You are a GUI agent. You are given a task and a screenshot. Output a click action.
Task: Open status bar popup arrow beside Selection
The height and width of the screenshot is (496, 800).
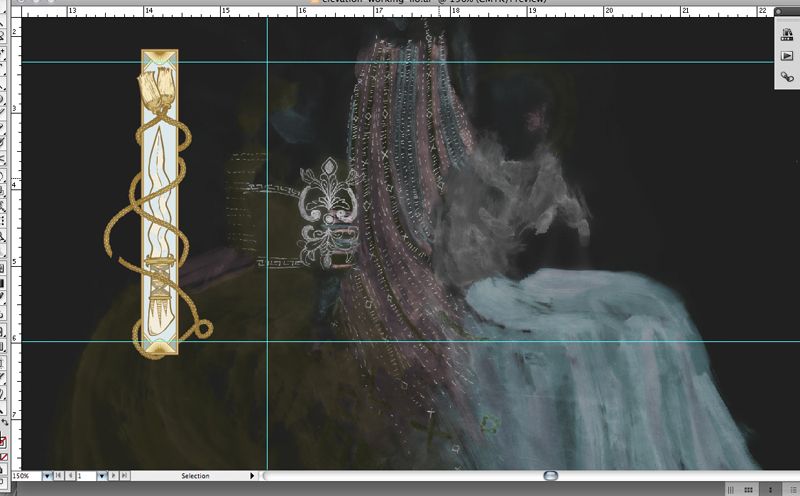[x=250, y=475]
